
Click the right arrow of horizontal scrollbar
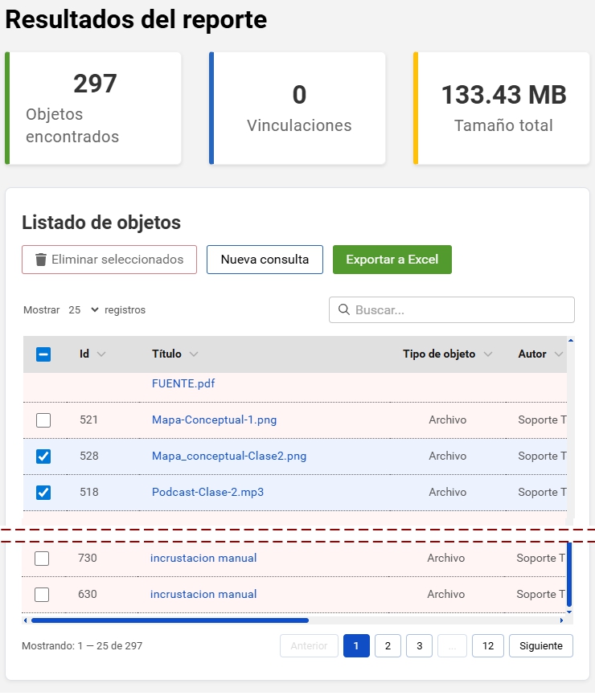pyautogui.click(x=561, y=620)
